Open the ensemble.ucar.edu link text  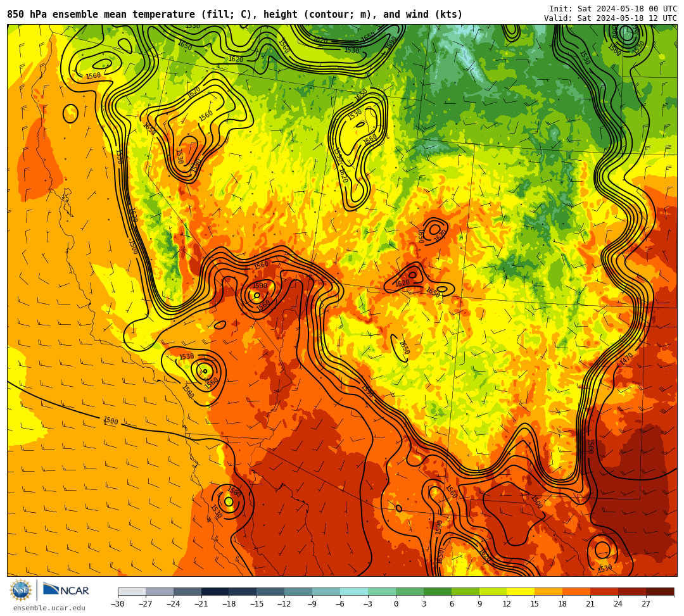tap(49, 608)
